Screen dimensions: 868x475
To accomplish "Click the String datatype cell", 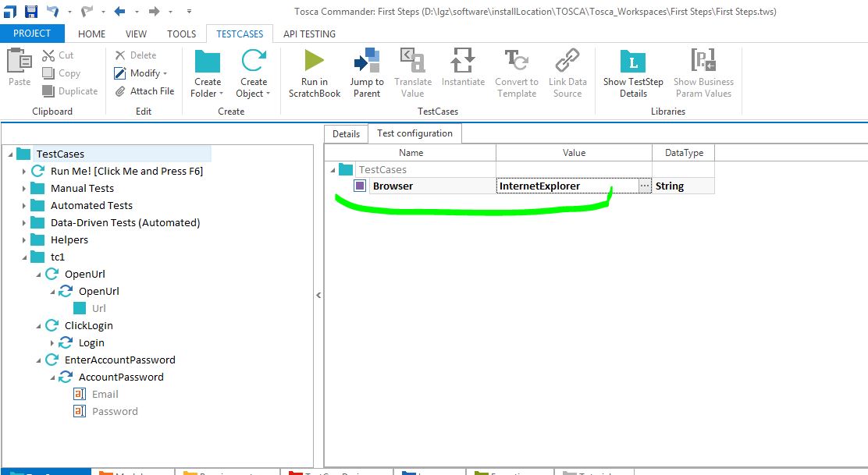I will click(683, 186).
